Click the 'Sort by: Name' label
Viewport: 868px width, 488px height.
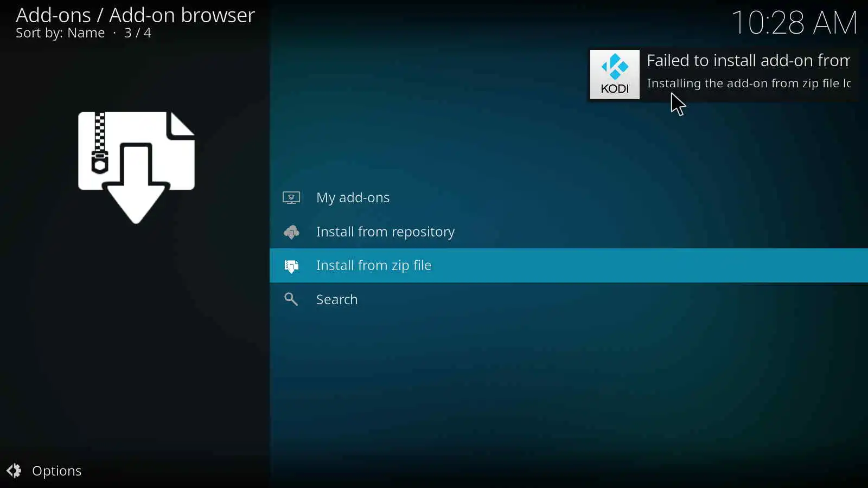point(60,33)
